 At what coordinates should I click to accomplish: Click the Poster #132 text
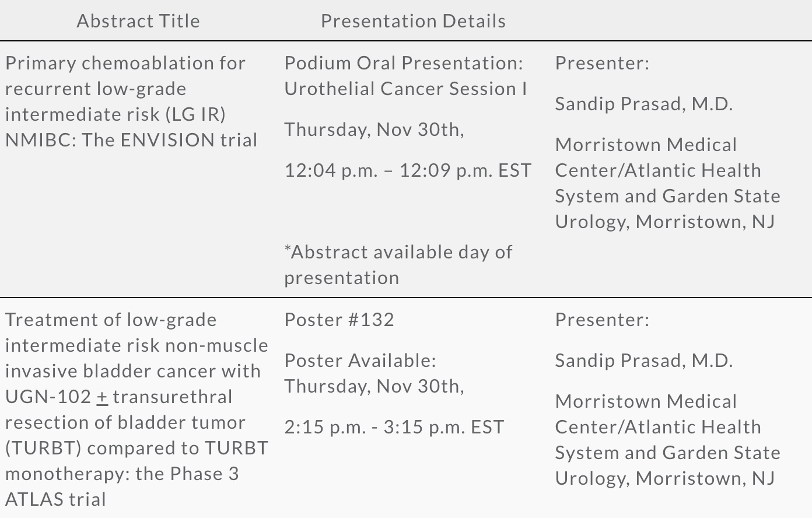pos(339,320)
